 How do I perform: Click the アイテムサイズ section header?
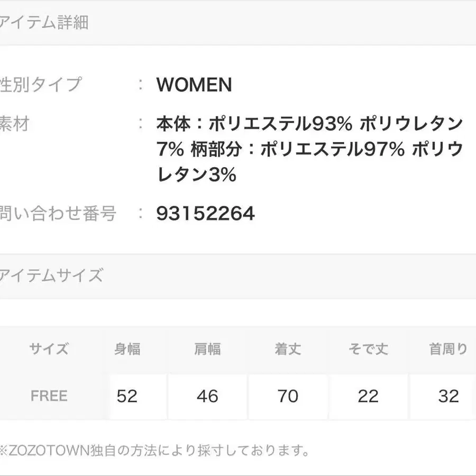(52, 276)
